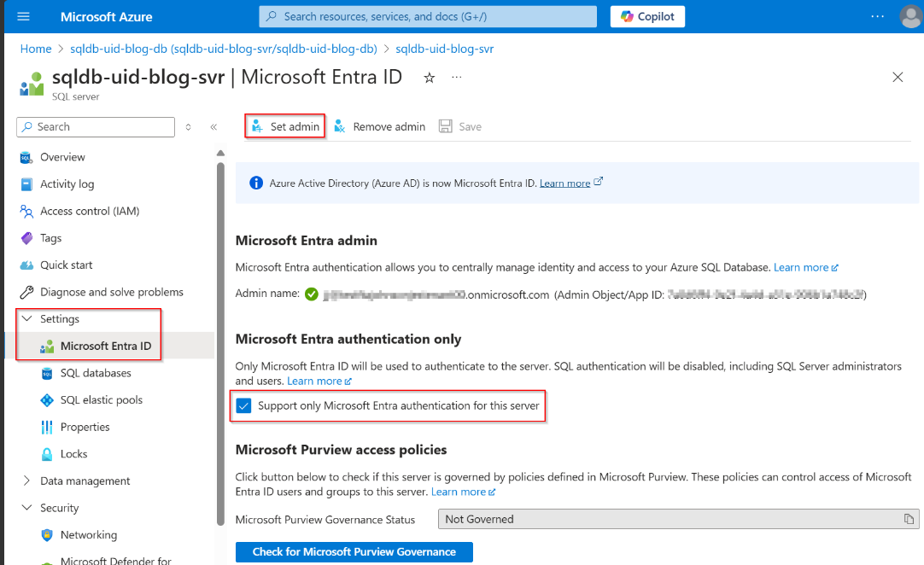Open Tags in the sidebar
Viewport: 924px width, 565px height.
50,239
